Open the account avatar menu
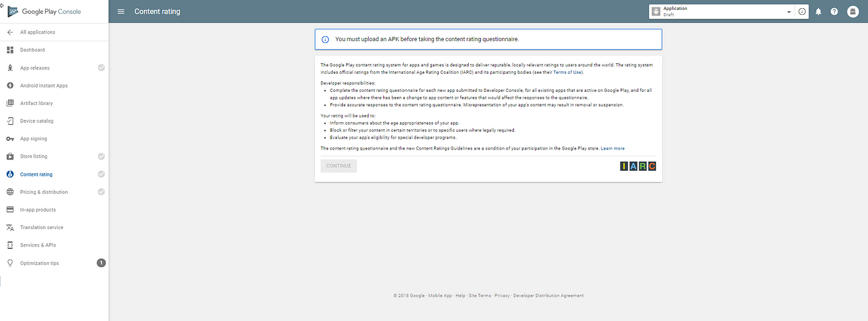 pyautogui.click(x=852, y=12)
